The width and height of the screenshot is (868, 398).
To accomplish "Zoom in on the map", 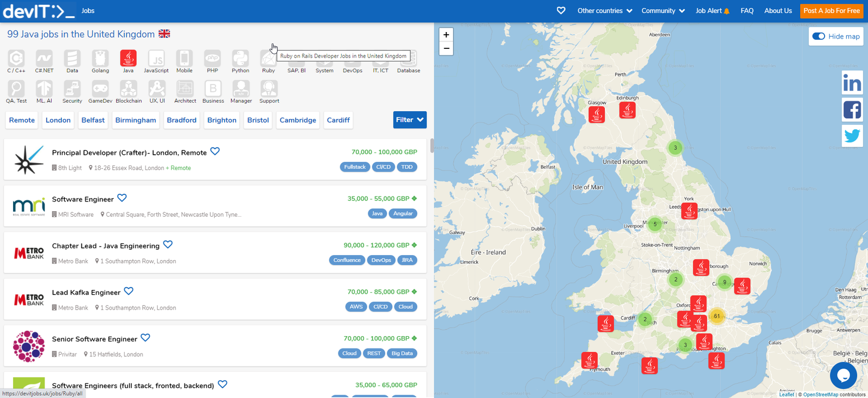I will click(x=446, y=35).
